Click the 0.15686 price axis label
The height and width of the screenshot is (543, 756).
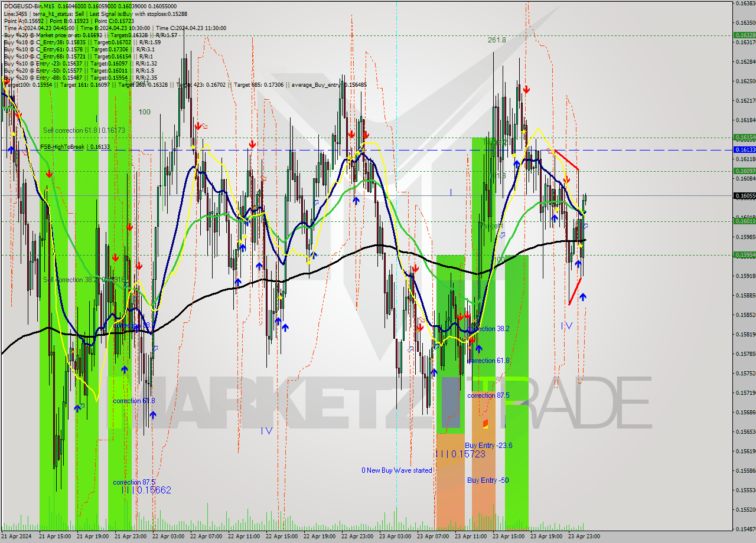(745, 412)
